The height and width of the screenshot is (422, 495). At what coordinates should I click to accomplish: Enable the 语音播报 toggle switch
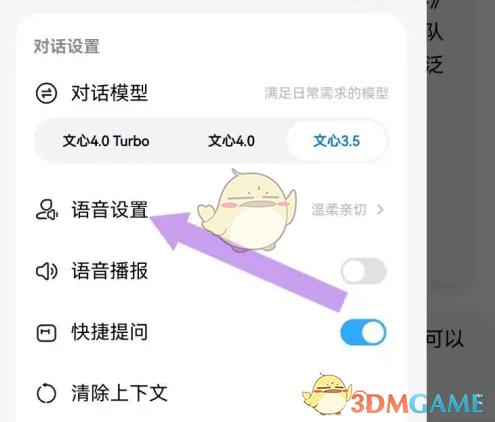pyautogui.click(x=363, y=271)
